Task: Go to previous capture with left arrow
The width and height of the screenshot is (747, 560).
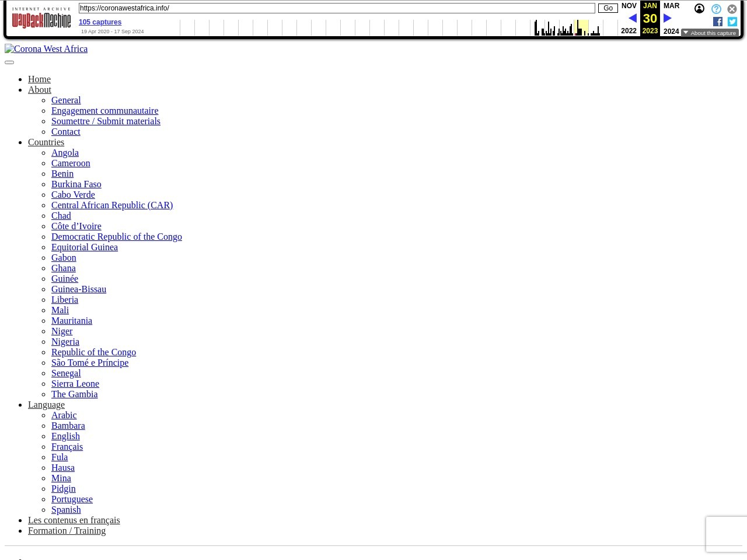Action: (632, 19)
